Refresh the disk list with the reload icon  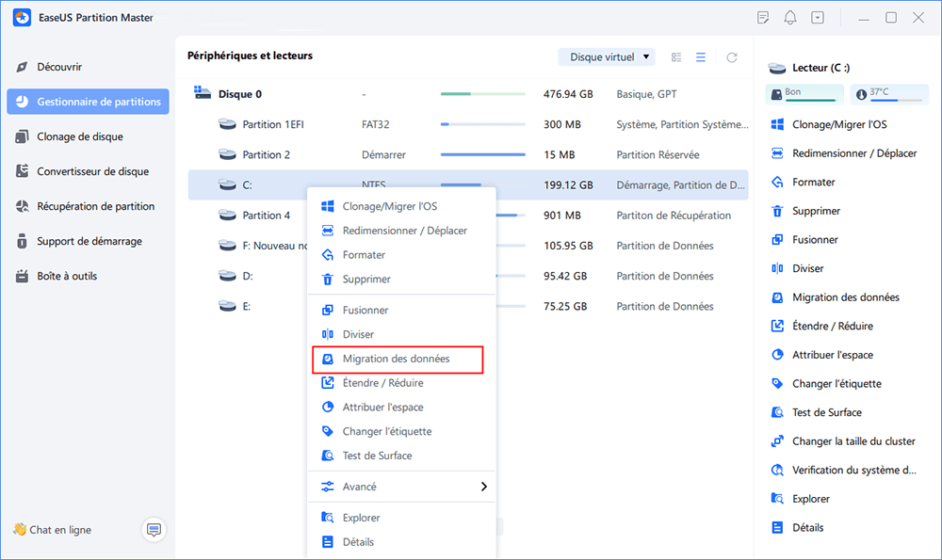pyautogui.click(x=732, y=57)
